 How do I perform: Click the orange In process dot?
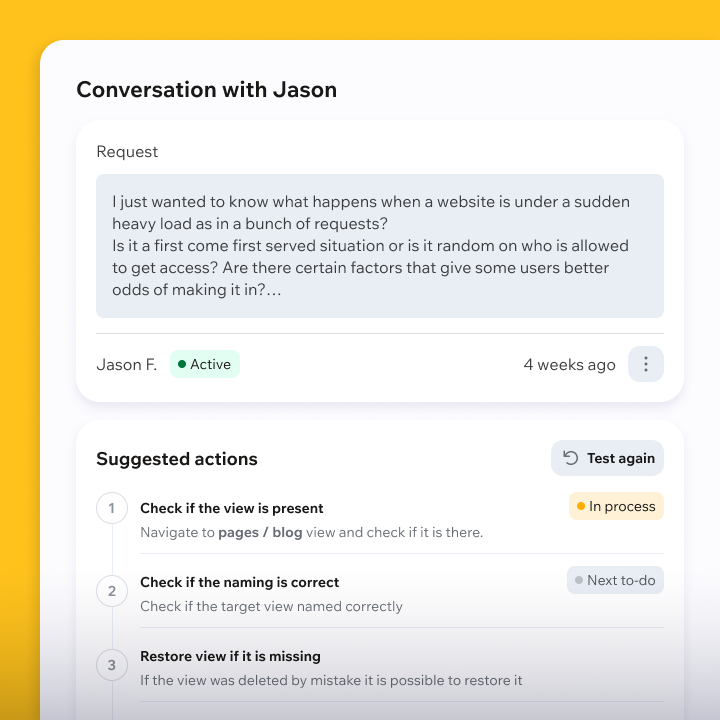pyautogui.click(x=579, y=506)
